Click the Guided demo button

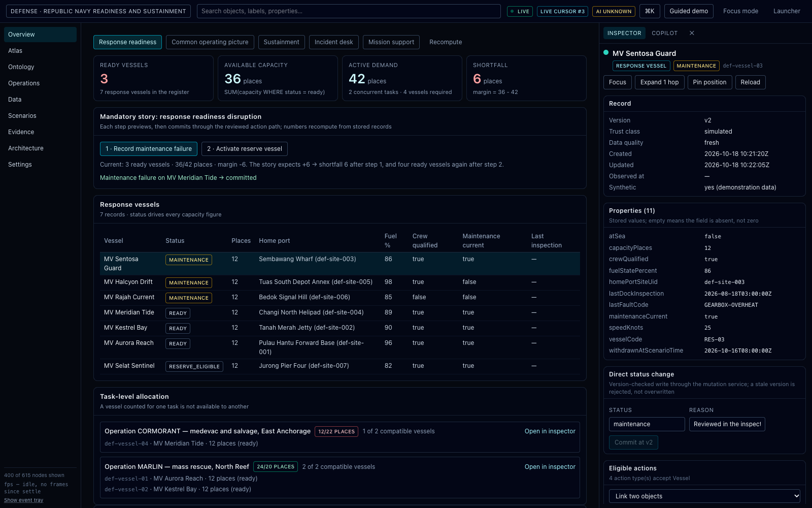pyautogui.click(x=689, y=11)
